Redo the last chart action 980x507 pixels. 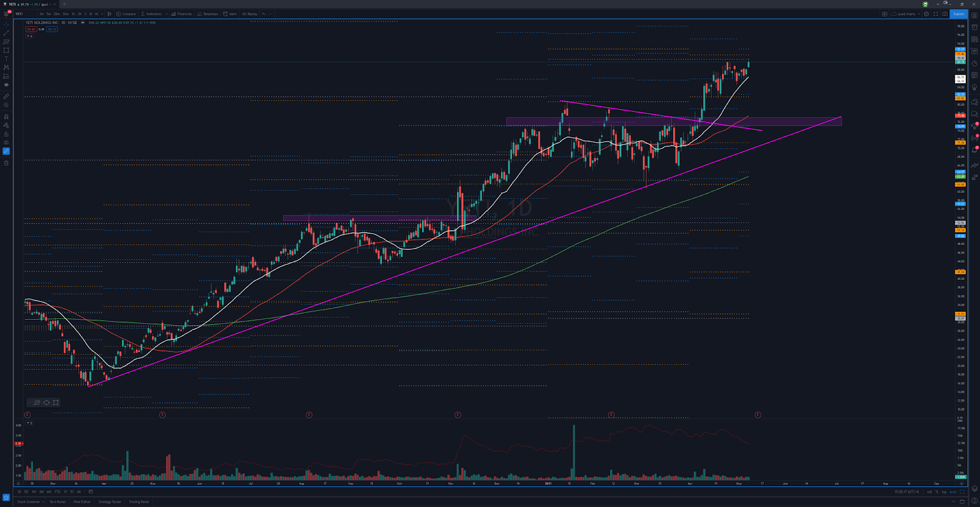271,13
